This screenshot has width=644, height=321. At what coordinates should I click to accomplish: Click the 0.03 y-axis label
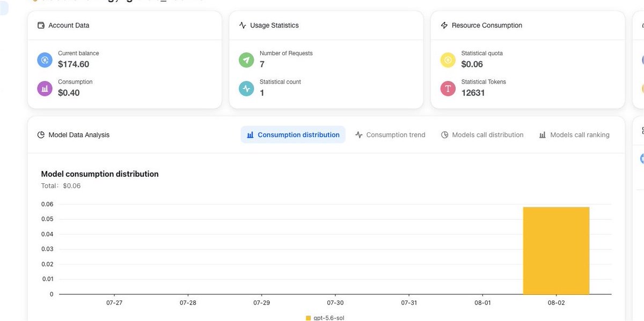(x=48, y=249)
